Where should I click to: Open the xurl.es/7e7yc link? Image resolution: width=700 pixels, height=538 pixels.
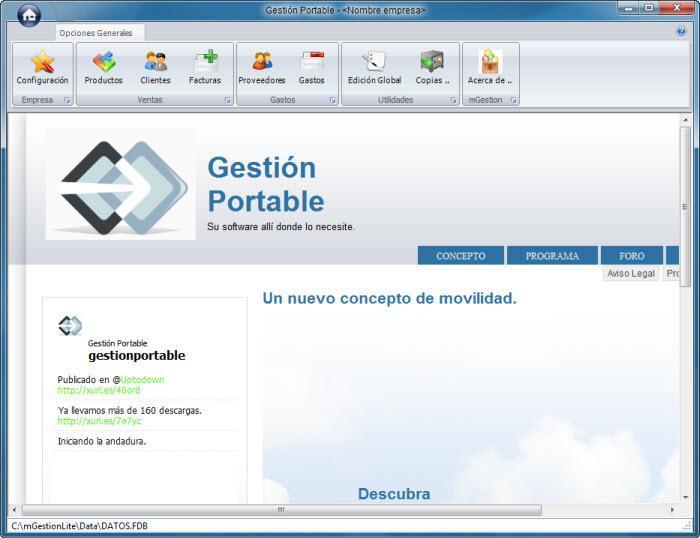pos(99,421)
